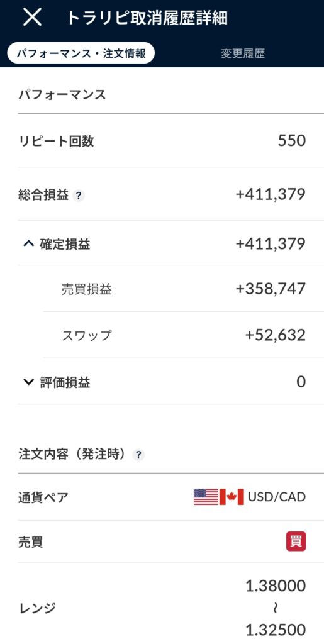Tap the スワップ amount +52,632

[x=276, y=335]
